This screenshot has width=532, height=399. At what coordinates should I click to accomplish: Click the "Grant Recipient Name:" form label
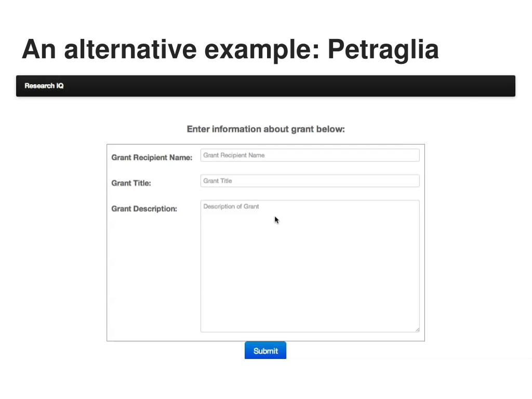[x=152, y=157]
